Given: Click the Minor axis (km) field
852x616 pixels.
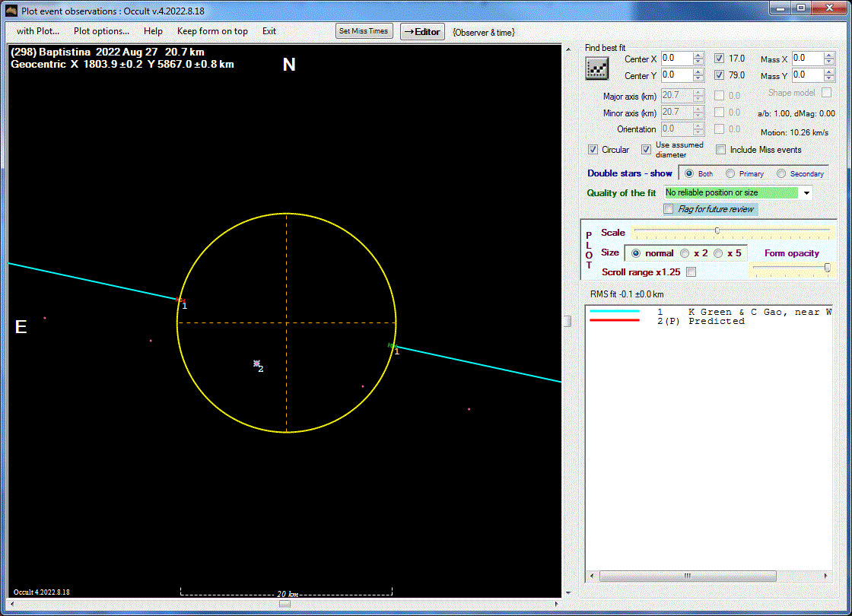Looking at the screenshot, I should point(677,113).
